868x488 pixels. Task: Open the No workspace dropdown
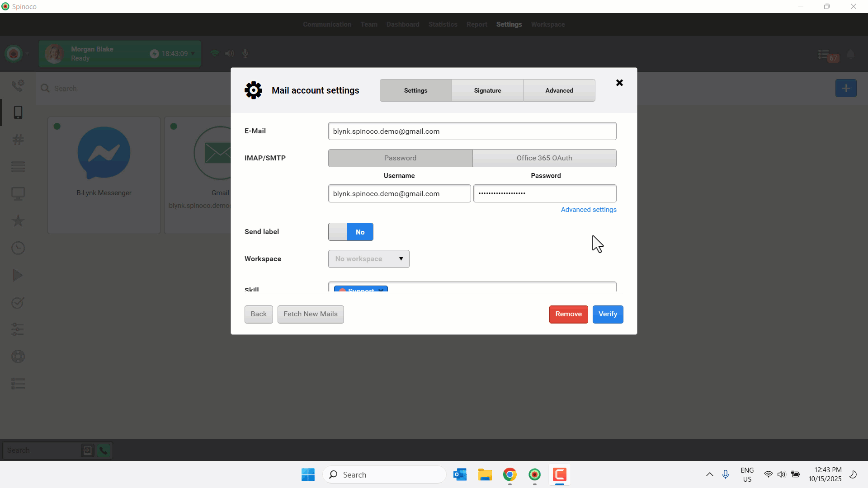pyautogui.click(x=368, y=259)
